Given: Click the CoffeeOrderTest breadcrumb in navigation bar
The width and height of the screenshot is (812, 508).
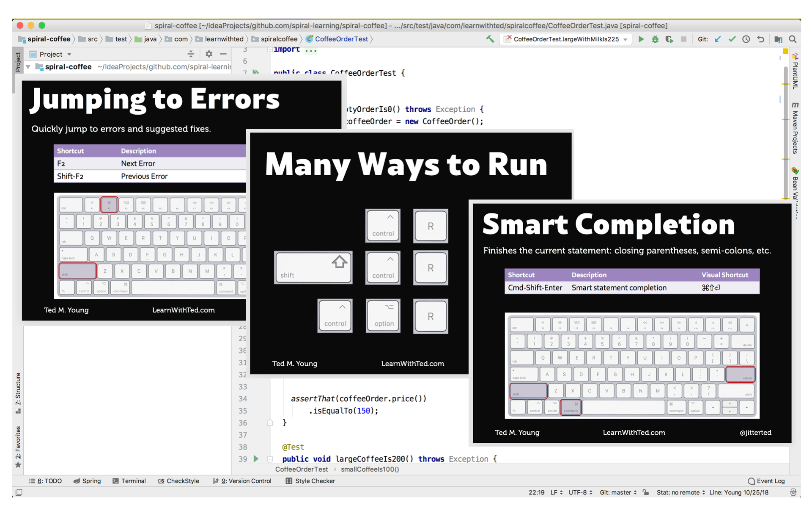Looking at the screenshot, I should pyautogui.click(x=341, y=39).
